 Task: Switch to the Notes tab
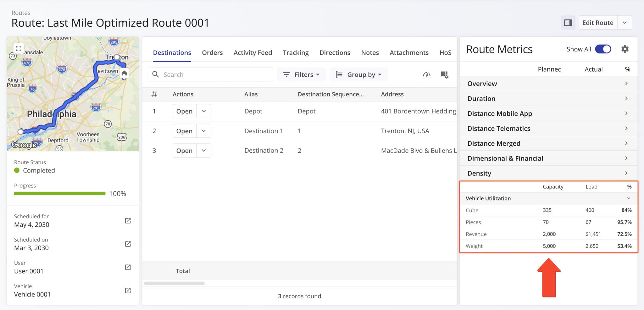coord(370,52)
